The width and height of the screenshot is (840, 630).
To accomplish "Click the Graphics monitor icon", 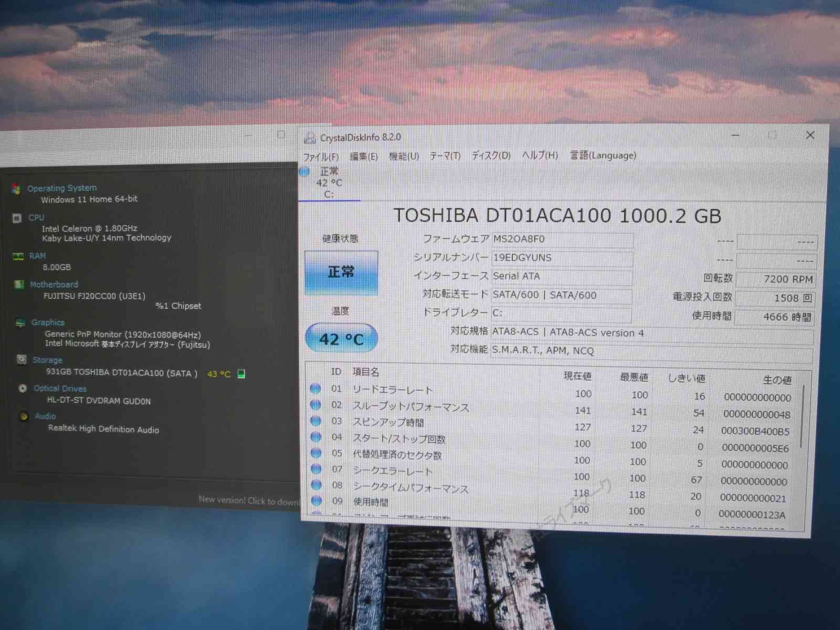I will 20,323.
